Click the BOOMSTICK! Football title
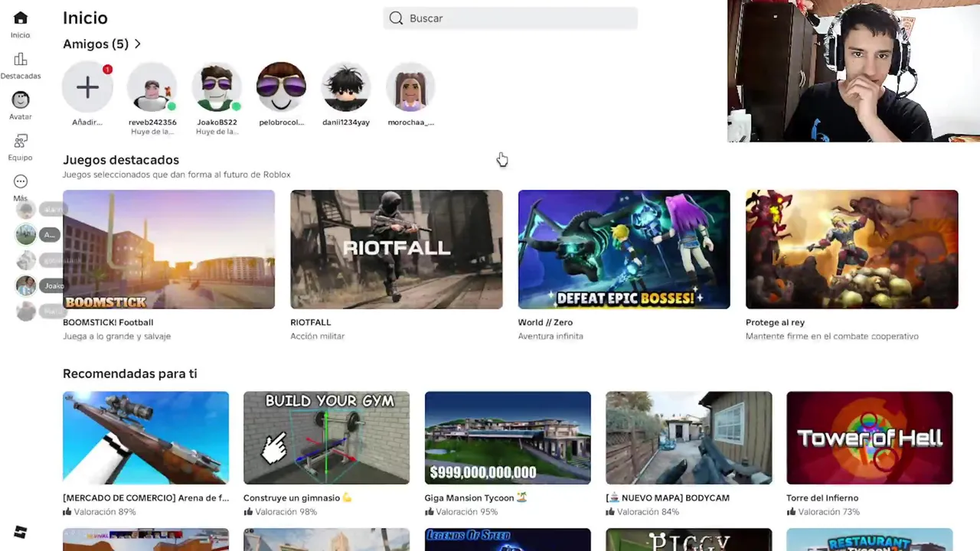 [108, 322]
